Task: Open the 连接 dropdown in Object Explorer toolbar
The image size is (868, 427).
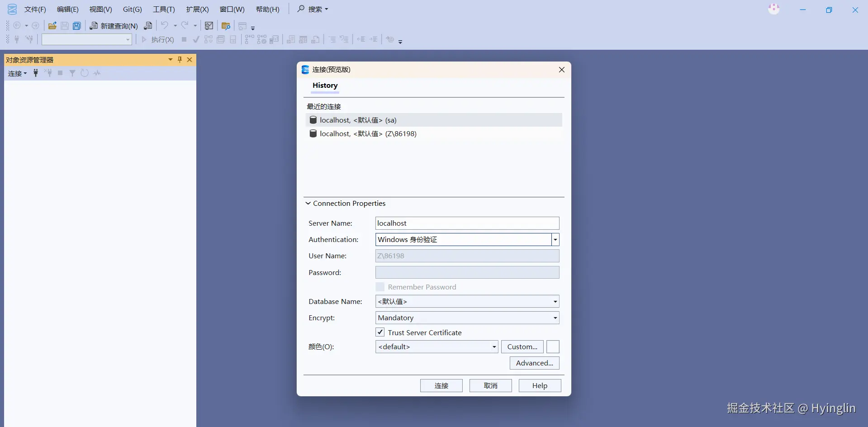Action: pyautogui.click(x=18, y=73)
